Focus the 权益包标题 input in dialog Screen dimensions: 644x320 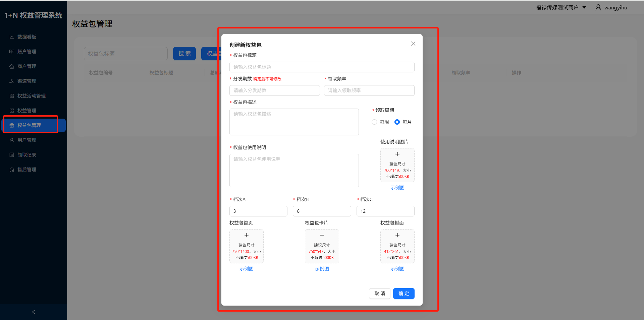tap(322, 67)
